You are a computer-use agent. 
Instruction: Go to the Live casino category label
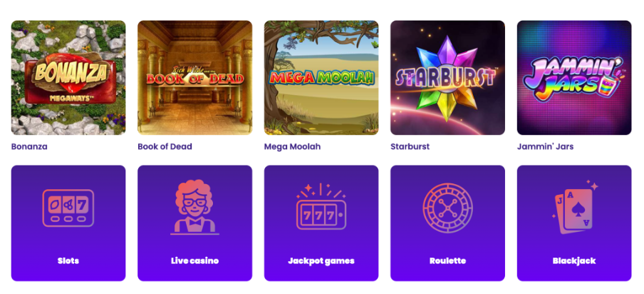click(194, 260)
